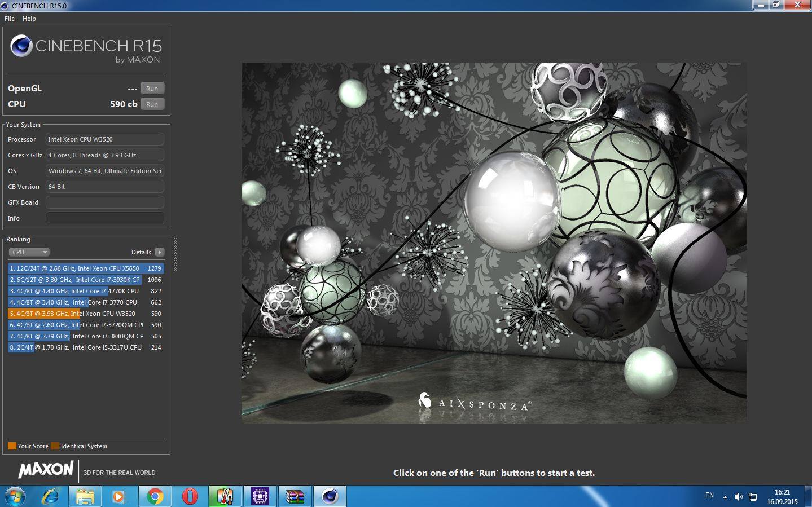Open the thermometer monitoring app in taskbar
Screen dimensions: 812x507
pos(225,496)
